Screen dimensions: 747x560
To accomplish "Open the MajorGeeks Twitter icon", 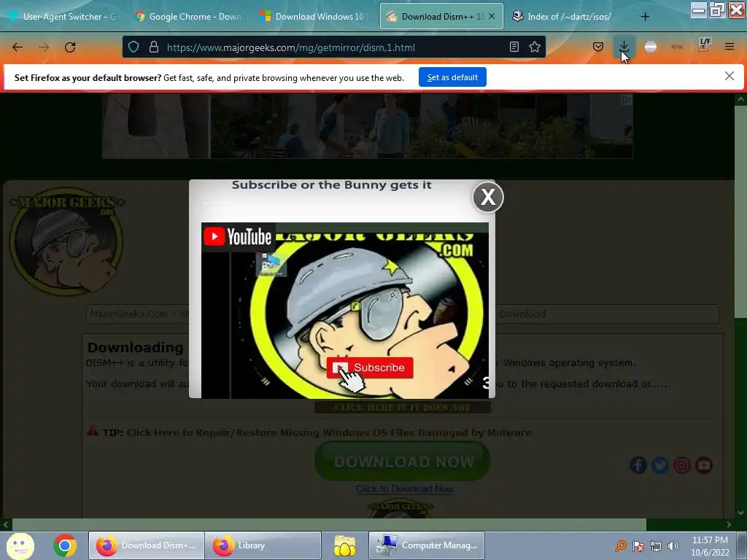I will coord(659,464).
